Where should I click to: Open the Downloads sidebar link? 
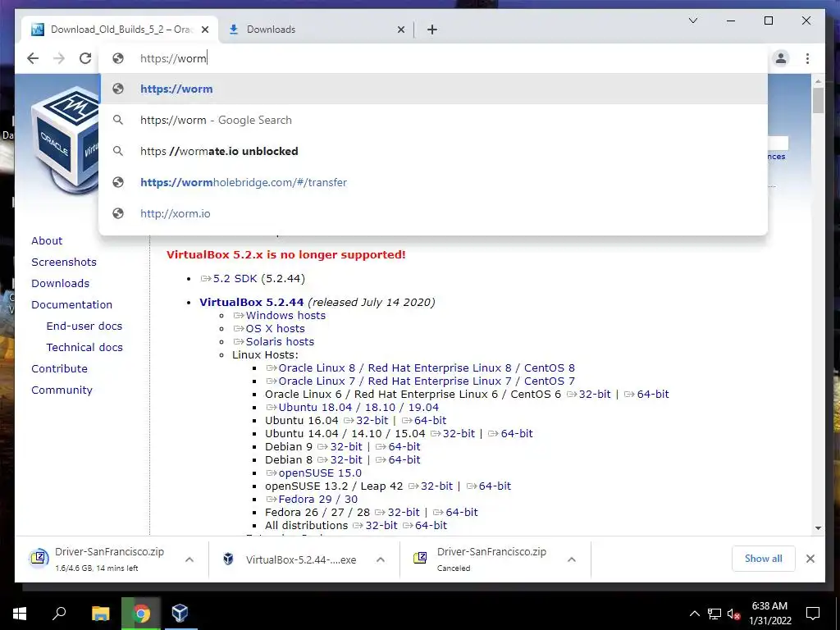click(x=60, y=283)
